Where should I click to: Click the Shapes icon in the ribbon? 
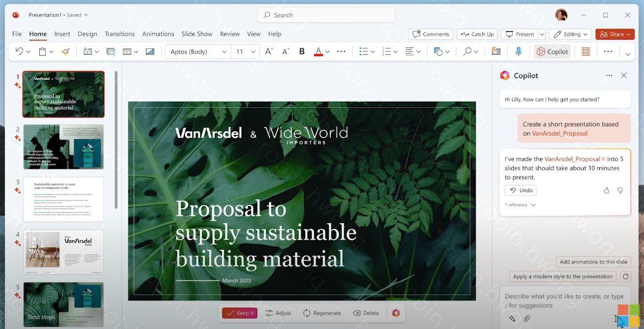click(438, 51)
